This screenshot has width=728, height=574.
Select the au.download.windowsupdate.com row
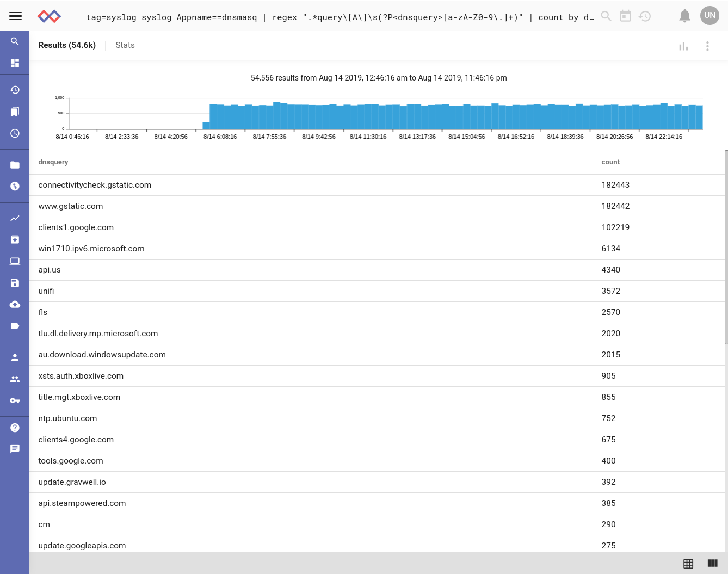click(377, 355)
